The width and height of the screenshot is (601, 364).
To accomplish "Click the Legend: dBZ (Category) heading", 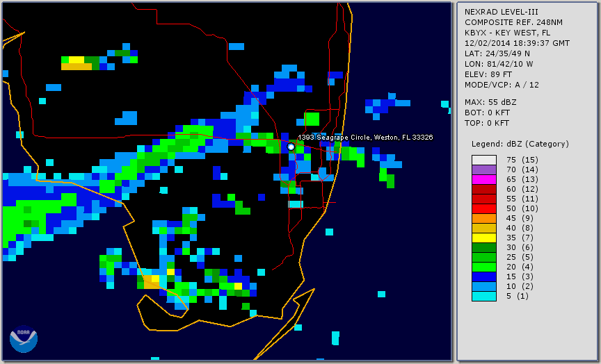I will coord(520,144).
